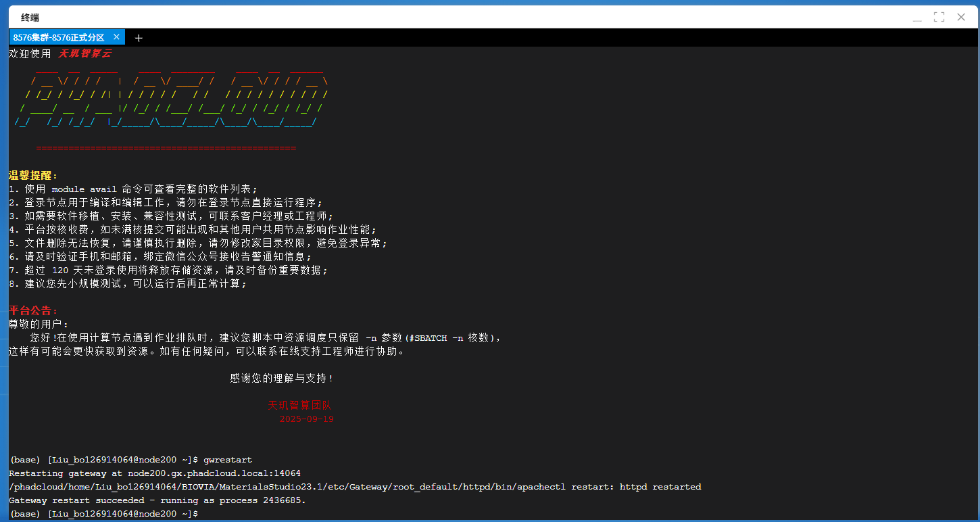This screenshot has height=522, width=980.
Task: Click the red 天玑智算云 welcome text
Action: click(84, 53)
